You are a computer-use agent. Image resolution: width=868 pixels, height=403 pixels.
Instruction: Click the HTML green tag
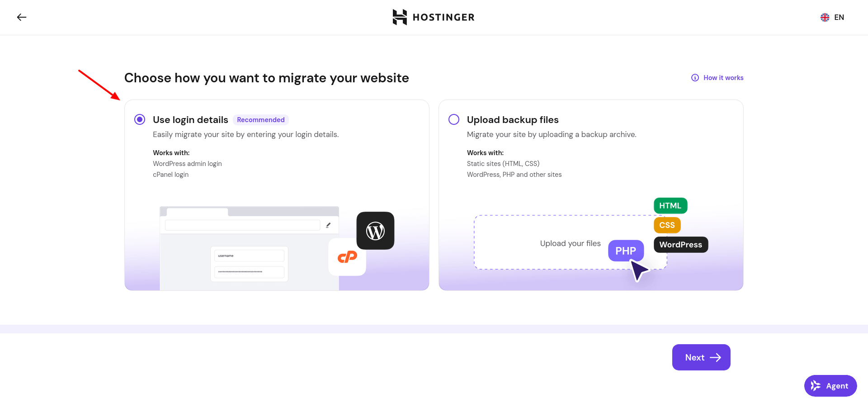pyautogui.click(x=670, y=206)
